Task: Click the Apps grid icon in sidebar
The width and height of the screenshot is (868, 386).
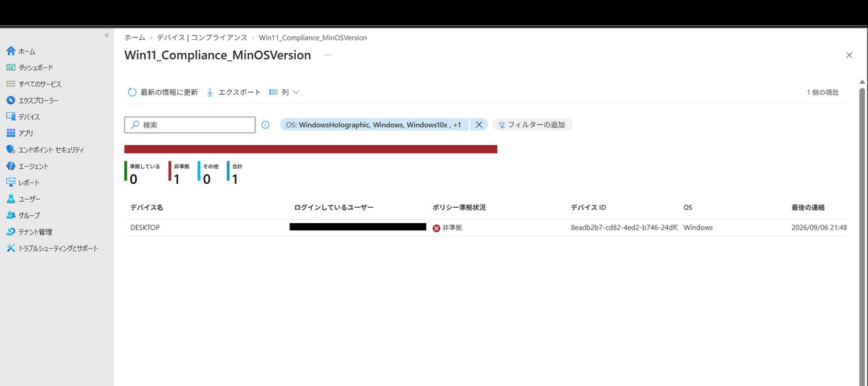Action: pos(10,133)
